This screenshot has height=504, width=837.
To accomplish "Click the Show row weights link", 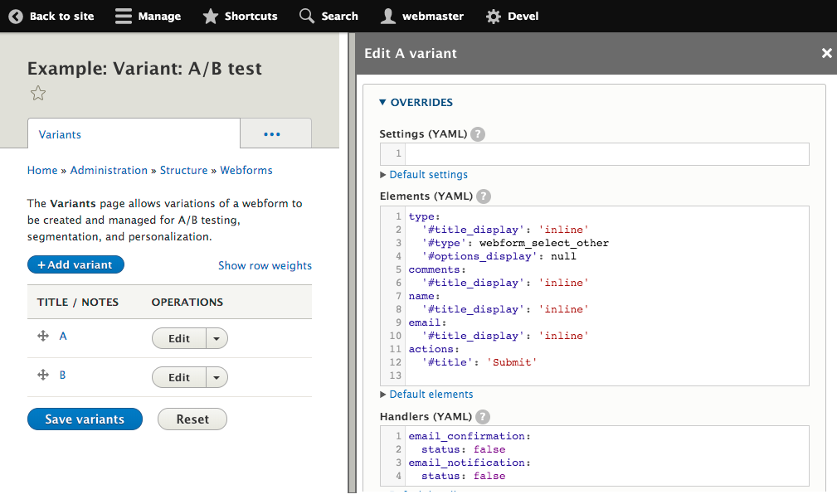I will click(x=265, y=264).
